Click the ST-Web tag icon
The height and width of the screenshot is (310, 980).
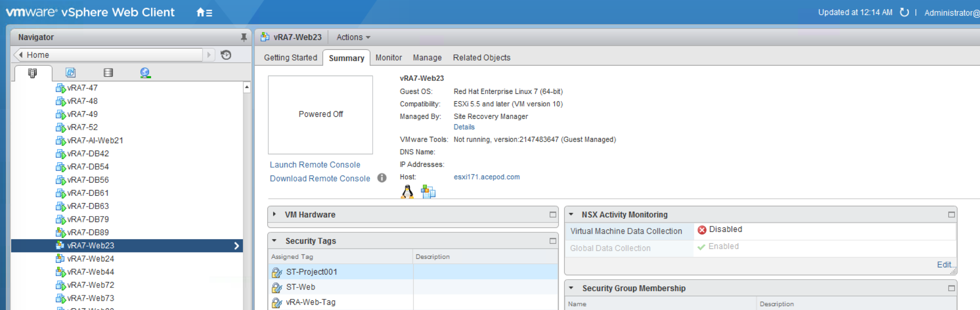point(277,287)
